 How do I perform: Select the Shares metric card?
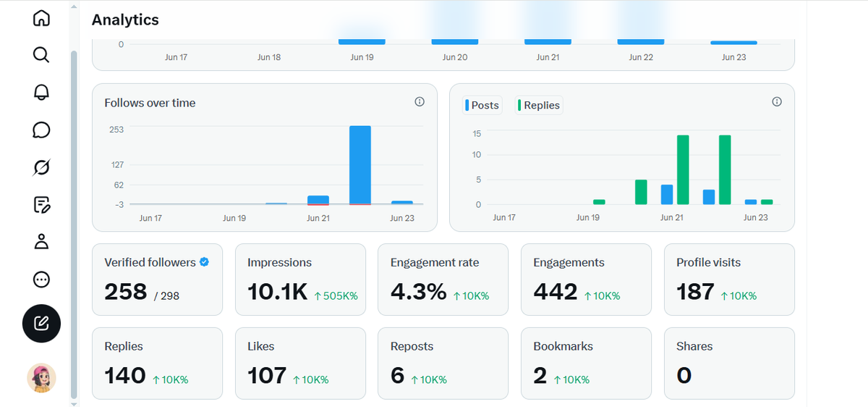point(729,364)
